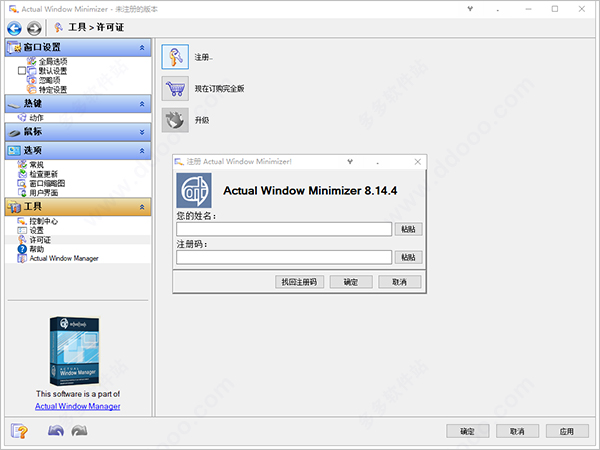Click the undo arrow icon in bottom bar
Viewport: 600px width, 450px height.
pyautogui.click(x=56, y=431)
